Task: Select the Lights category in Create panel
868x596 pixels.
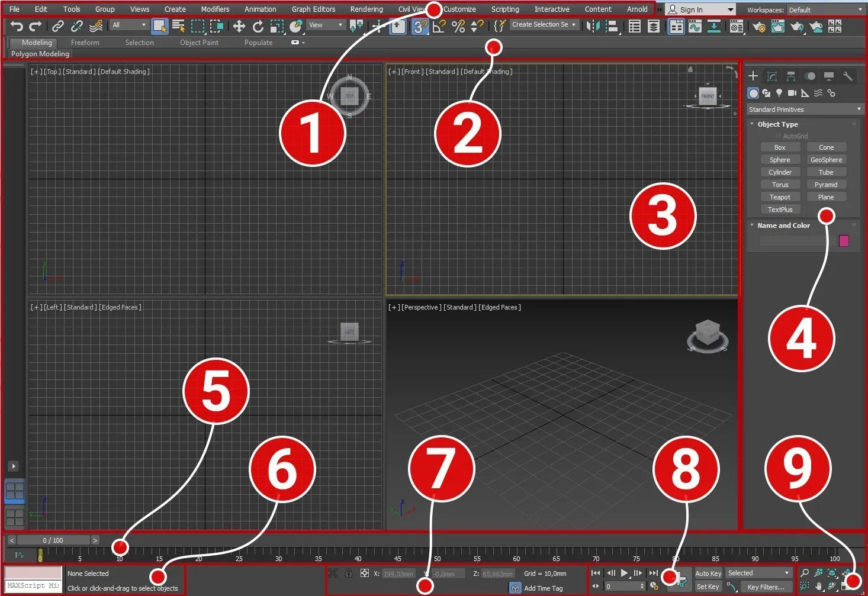Action: click(779, 93)
